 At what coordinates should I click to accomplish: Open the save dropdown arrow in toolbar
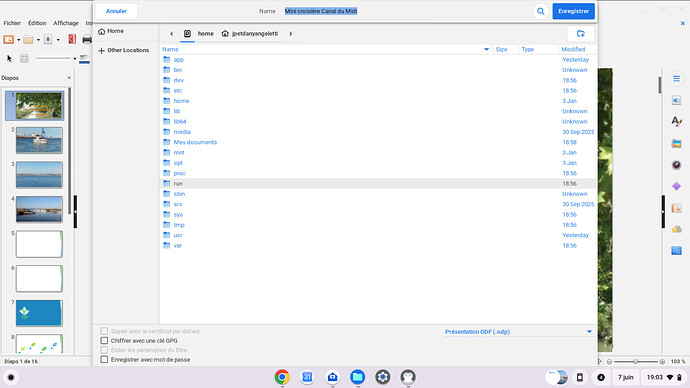point(58,40)
